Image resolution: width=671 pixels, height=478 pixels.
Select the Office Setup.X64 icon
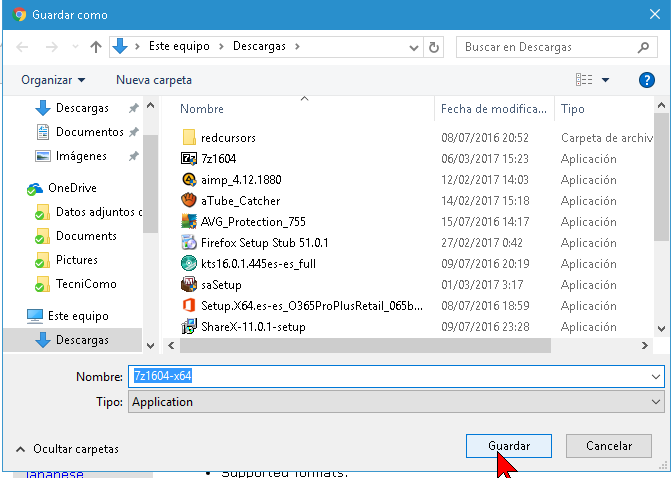[x=189, y=306]
